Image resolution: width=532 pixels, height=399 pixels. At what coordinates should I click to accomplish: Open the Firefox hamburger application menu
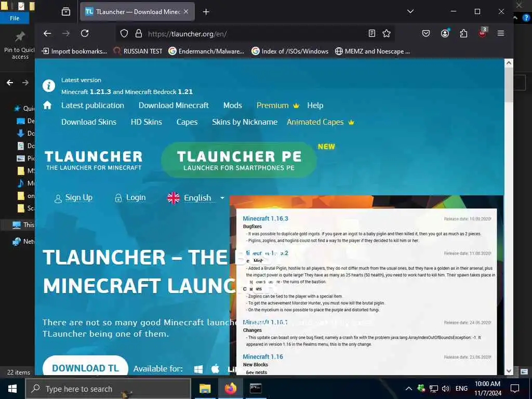point(501,33)
